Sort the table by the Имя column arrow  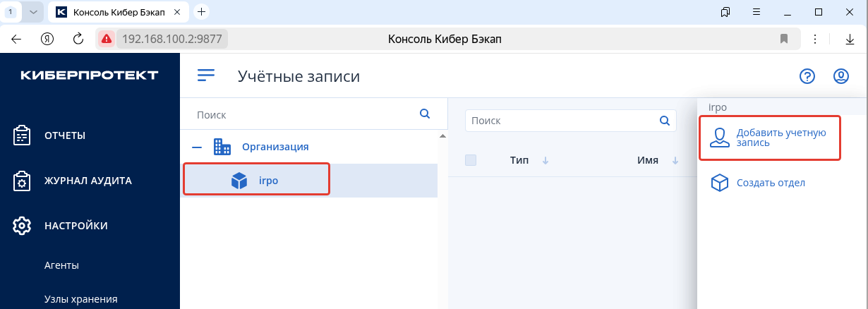pyautogui.click(x=675, y=161)
